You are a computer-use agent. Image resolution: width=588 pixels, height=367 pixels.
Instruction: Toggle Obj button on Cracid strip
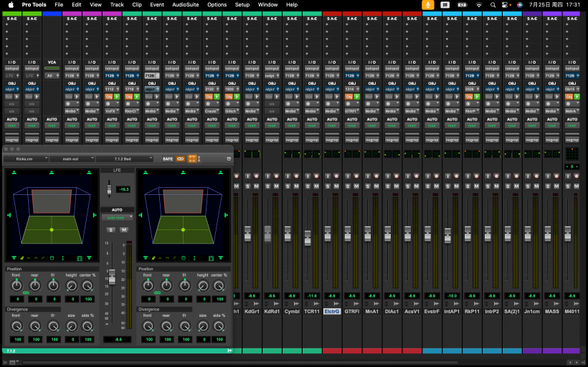pyautogui.click(x=209, y=97)
